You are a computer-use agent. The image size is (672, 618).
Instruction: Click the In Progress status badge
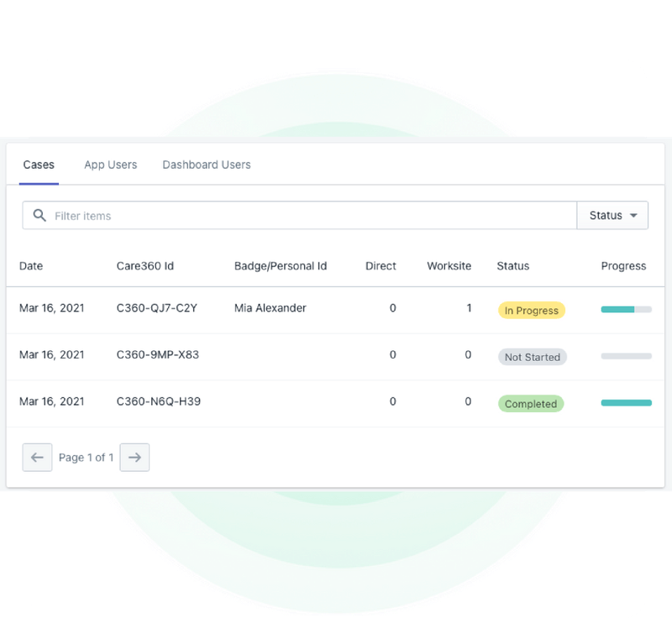coord(530,310)
